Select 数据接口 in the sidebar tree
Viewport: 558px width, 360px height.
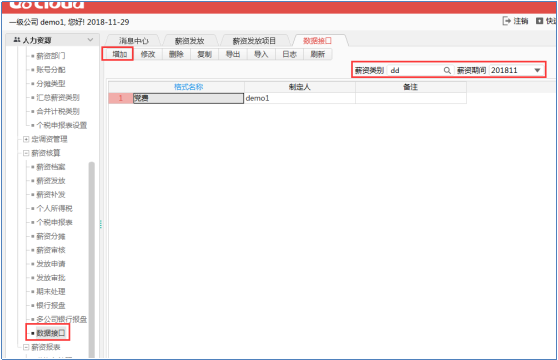(x=51, y=333)
